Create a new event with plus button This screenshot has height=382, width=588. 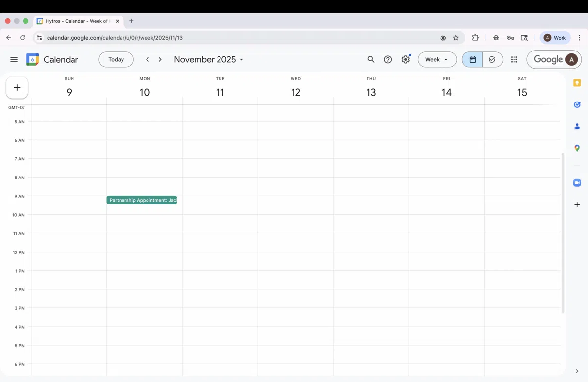[17, 88]
